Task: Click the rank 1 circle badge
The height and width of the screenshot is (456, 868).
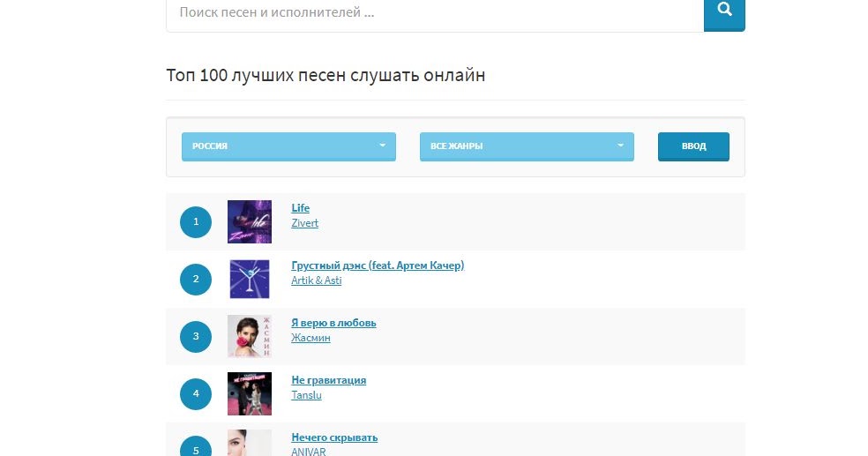Action: (196, 222)
